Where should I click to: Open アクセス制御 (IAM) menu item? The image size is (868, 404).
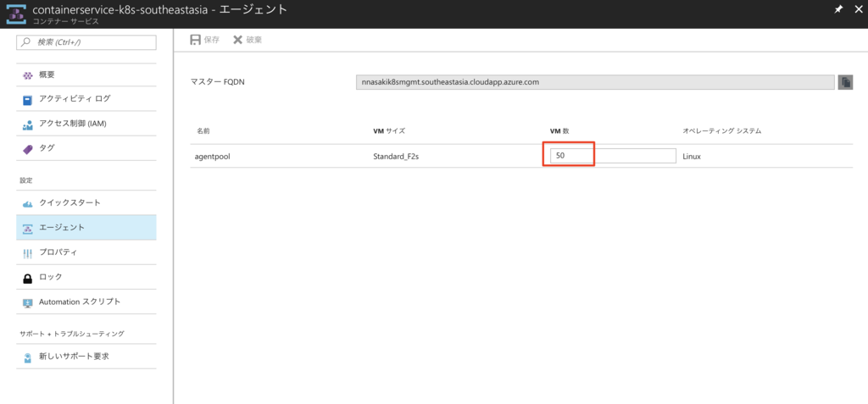tap(86, 124)
